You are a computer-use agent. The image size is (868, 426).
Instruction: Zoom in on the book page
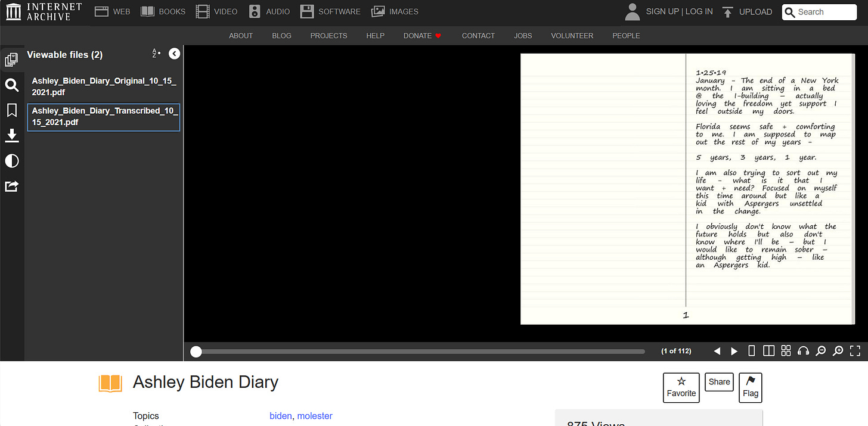[838, 351]
